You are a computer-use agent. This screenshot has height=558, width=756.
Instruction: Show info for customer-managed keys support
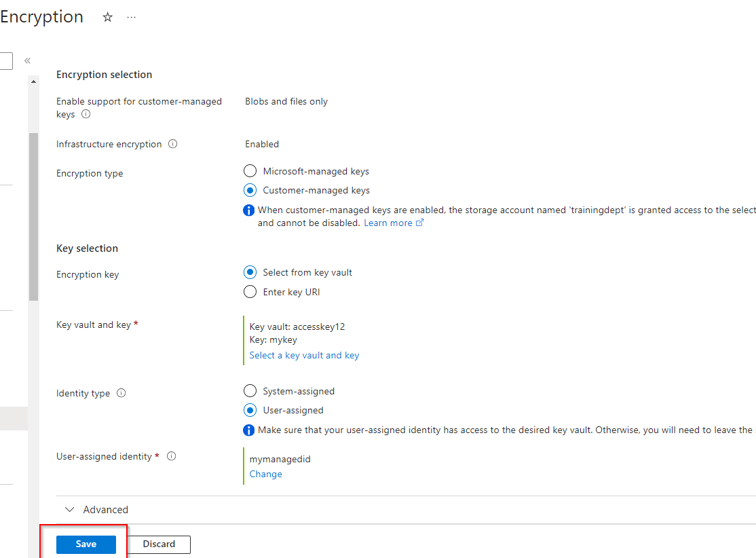click(x=86, y=114)
